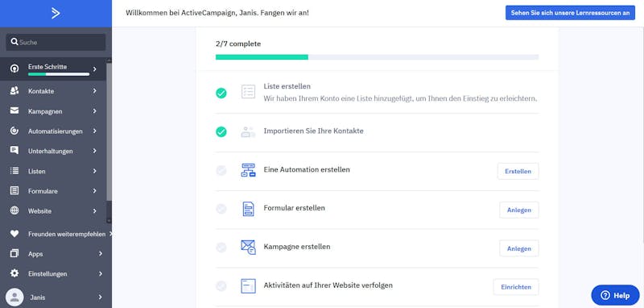The height and width of the screenshot is (308, 644).
Task: Expand the Janis account menu arrow
Action: [x=100, y=297]
